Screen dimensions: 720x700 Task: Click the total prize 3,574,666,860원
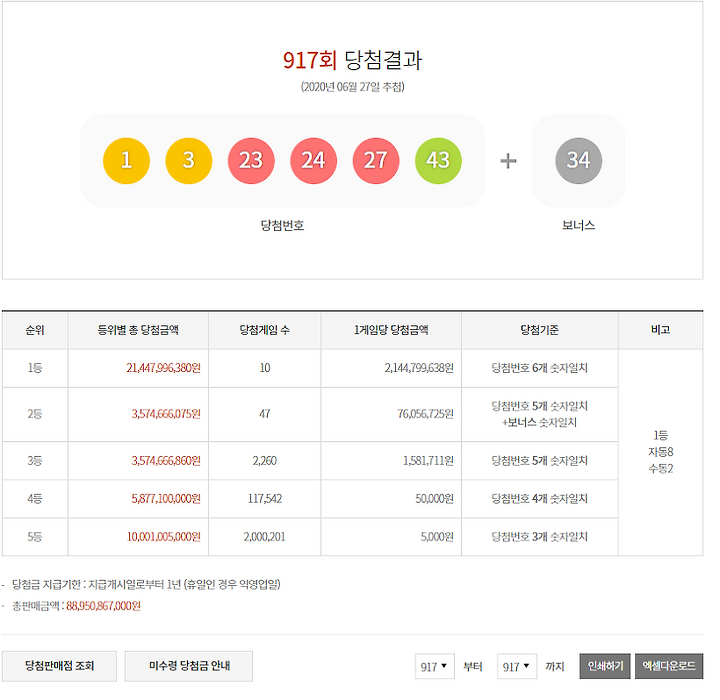tap(166, 461)
